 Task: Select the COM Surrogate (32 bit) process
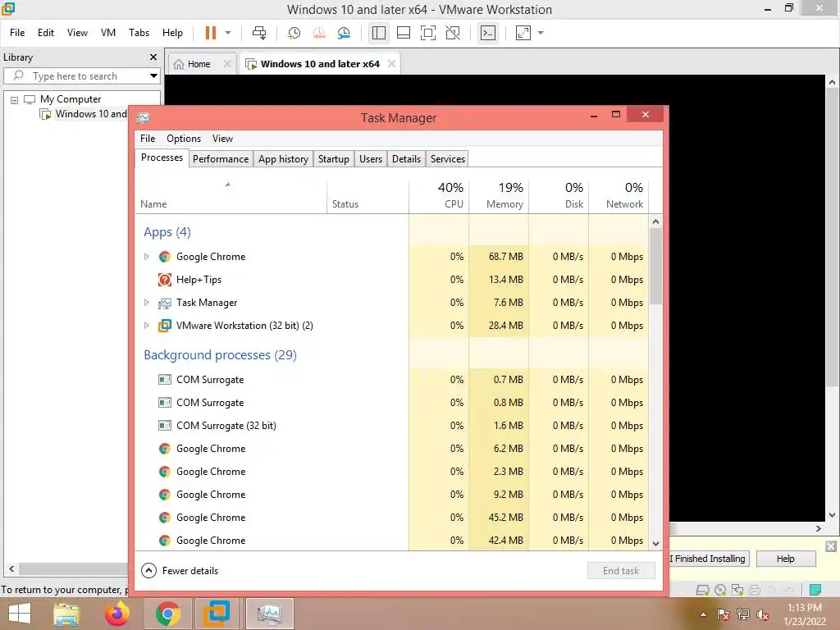click(391, 426)
